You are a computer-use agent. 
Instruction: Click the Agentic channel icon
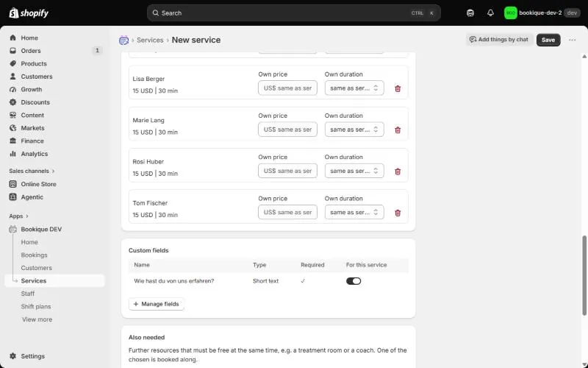12,197
